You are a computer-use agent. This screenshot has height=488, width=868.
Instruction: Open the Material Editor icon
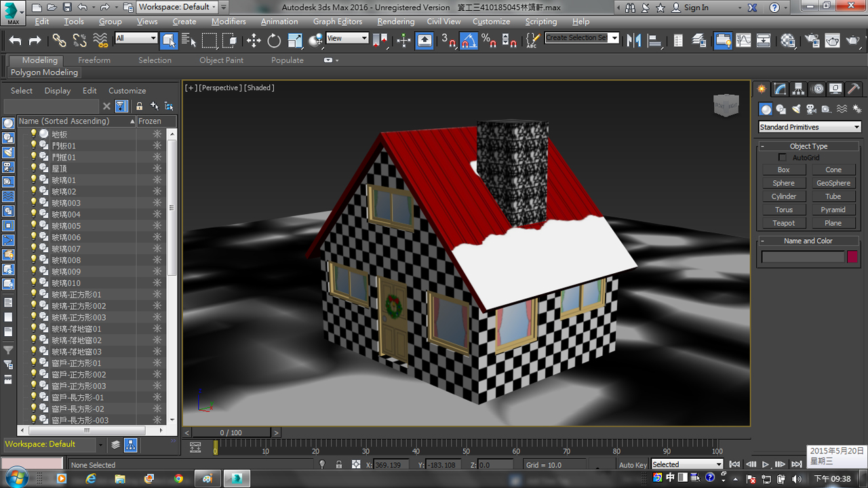(788, 41)
